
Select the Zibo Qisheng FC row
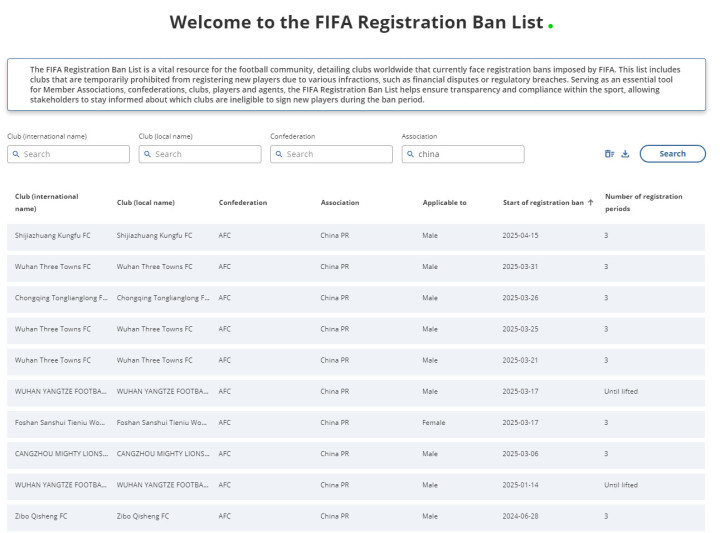(356, 517)
